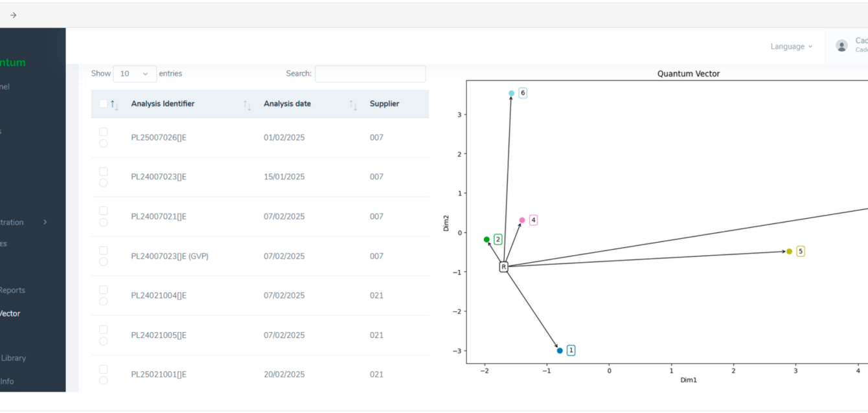Click the PL25021001[]E identifier cell
Image resolution: width=868 pixels, height=413 pixels.
(159, 374)
